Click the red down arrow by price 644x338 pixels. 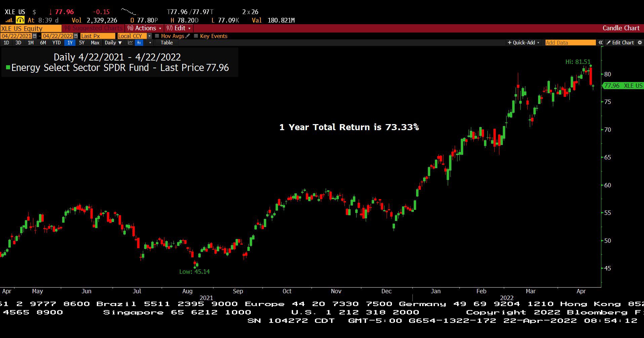[50, 12]
